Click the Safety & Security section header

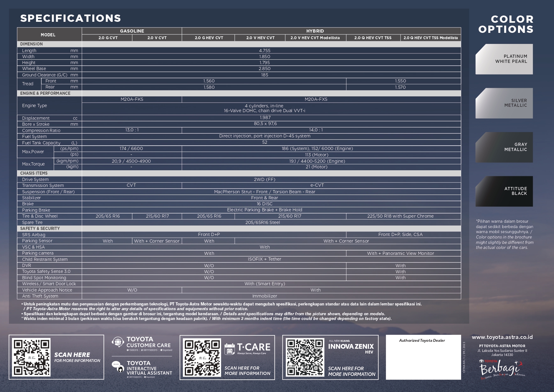click(x=40, y=228)
